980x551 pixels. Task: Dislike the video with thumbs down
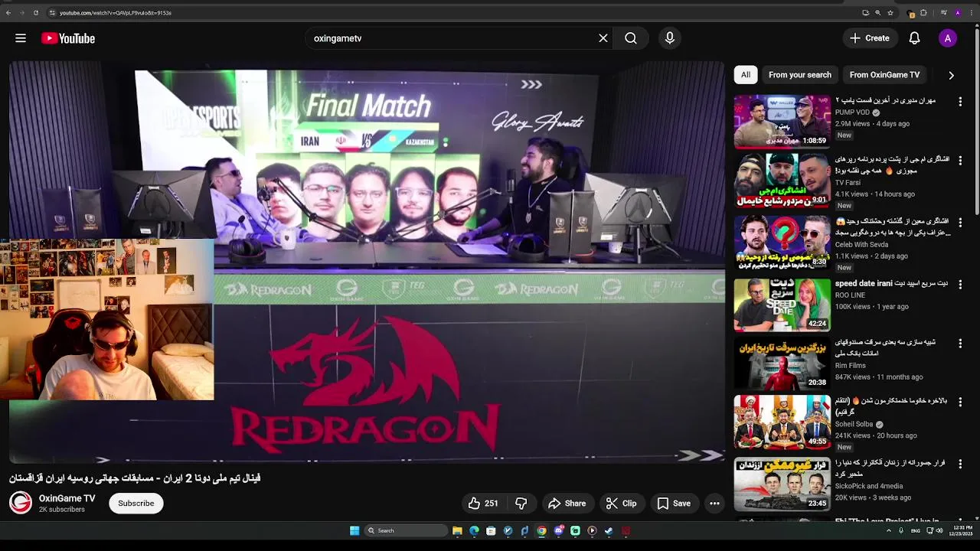tap(521, 504)
